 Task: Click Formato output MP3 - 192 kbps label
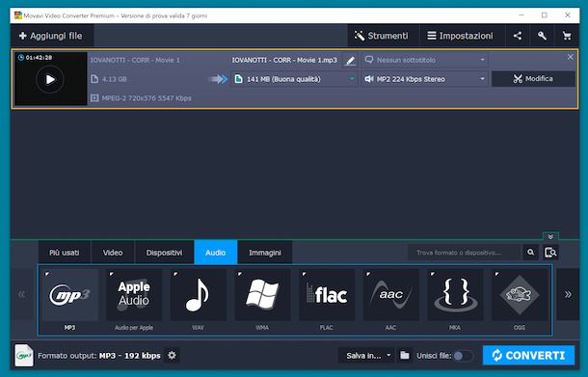(99, 356)
